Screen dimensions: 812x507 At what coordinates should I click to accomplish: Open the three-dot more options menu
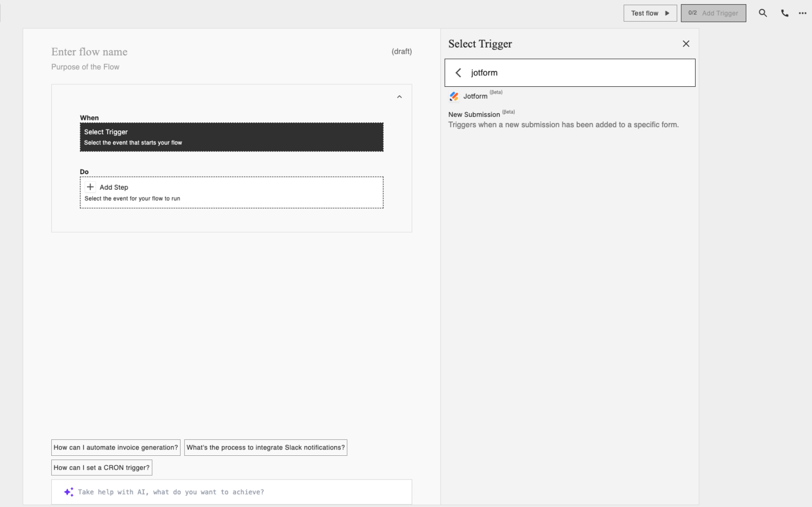(x=802, y=13)
